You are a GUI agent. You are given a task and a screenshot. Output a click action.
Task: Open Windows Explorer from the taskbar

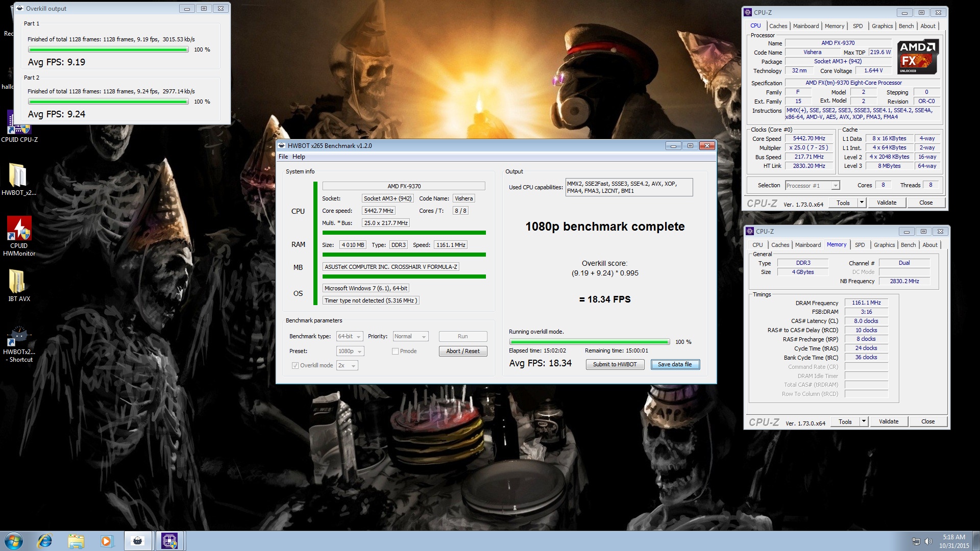(x=76, y=541)
